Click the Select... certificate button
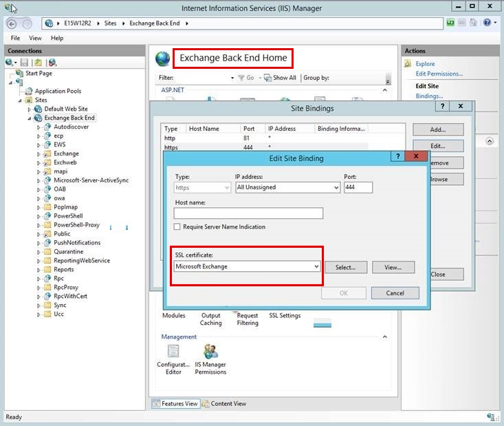 (x=346, y=268)
